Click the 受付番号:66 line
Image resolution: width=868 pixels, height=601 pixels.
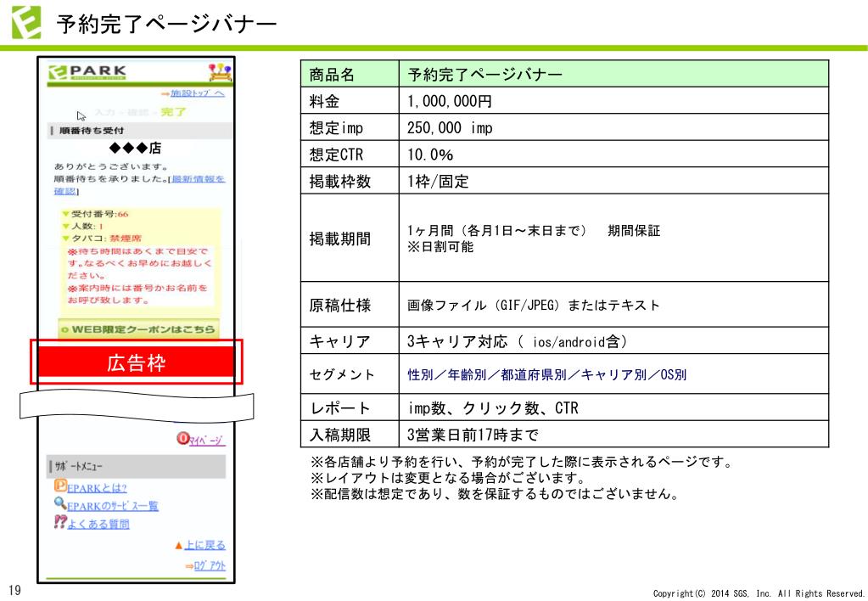tap(96, 215)
